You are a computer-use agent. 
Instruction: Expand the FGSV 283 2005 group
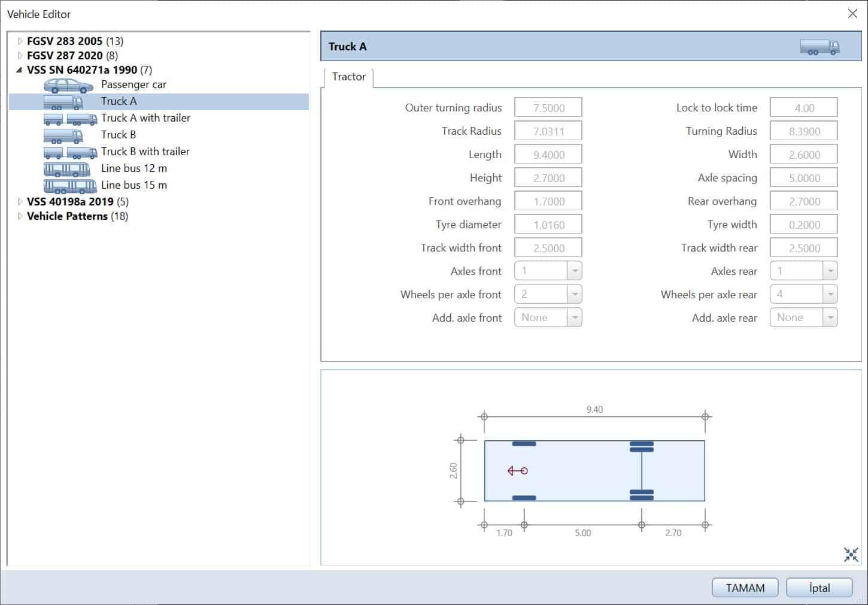[x=20, y=41]
